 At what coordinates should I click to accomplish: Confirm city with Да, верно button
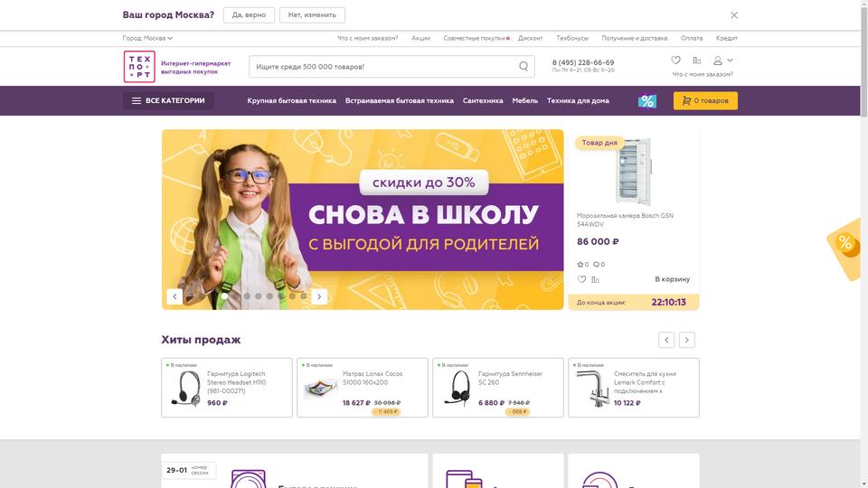point(249,15)
